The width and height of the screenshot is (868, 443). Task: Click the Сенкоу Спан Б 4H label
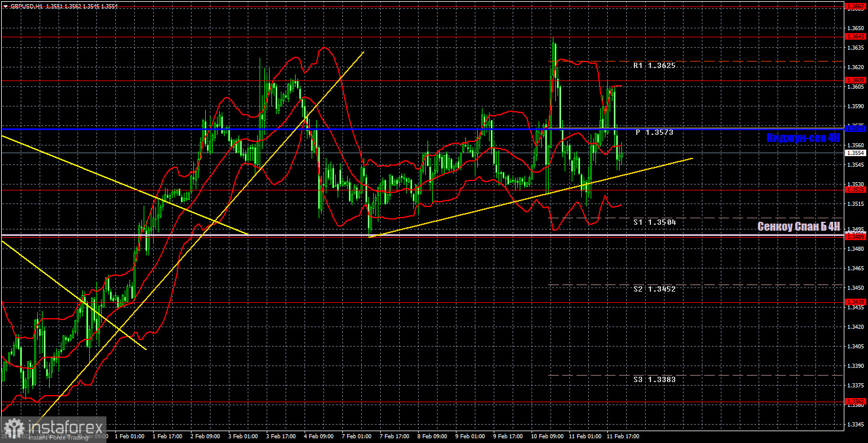(x=799, y=227)
